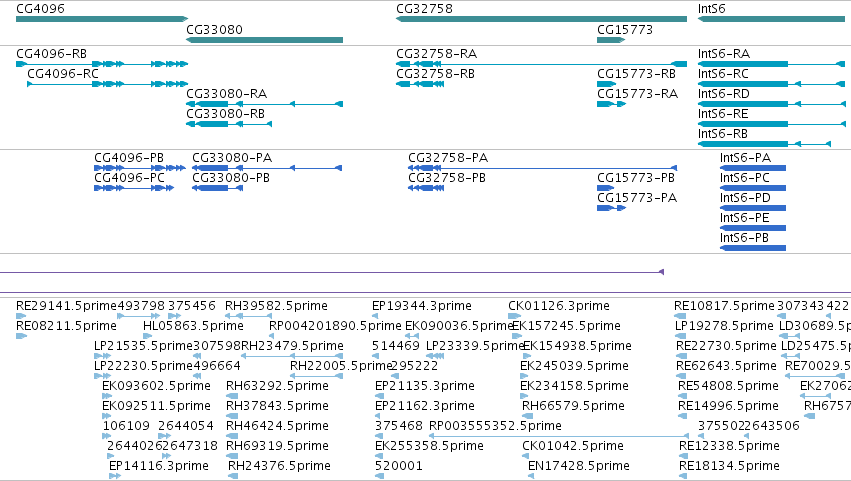Select EST RE29141.5prime
Screen dimensions: 851x481
click(x=21, y=316)
